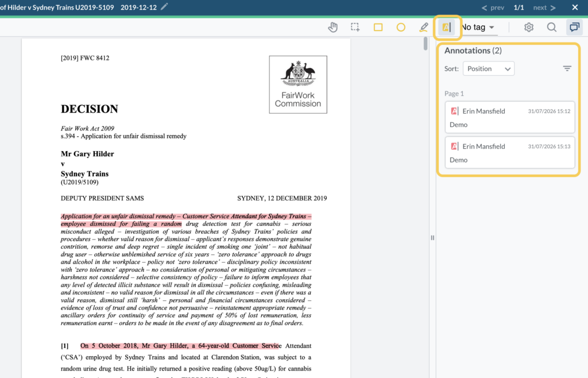Click the 'Mr Gary Hilder' name
Image resolution: width=588 pixels, height=378 pixels.
point(87,154)
